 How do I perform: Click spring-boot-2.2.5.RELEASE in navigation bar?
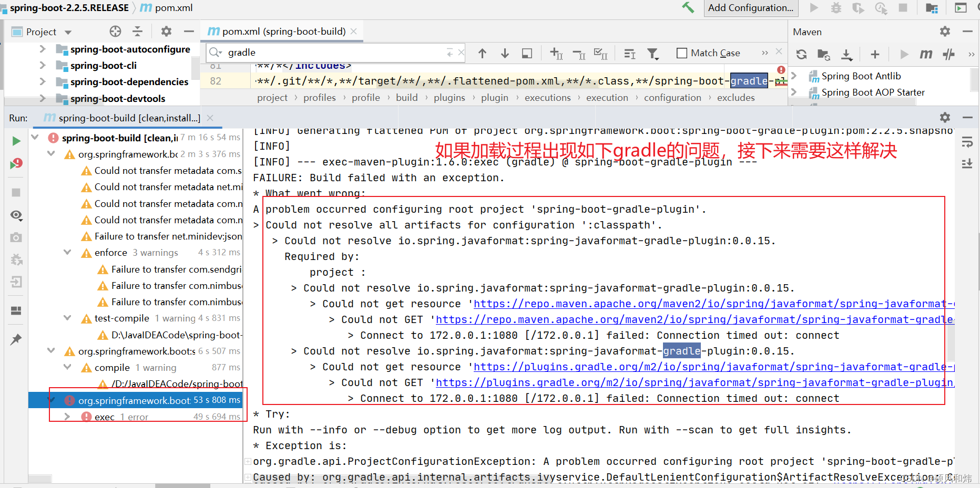[x=69, y=8]
